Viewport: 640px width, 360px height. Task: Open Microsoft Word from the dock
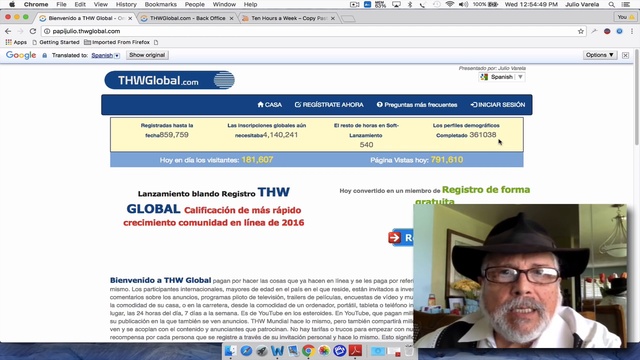[x=277, y=351]
